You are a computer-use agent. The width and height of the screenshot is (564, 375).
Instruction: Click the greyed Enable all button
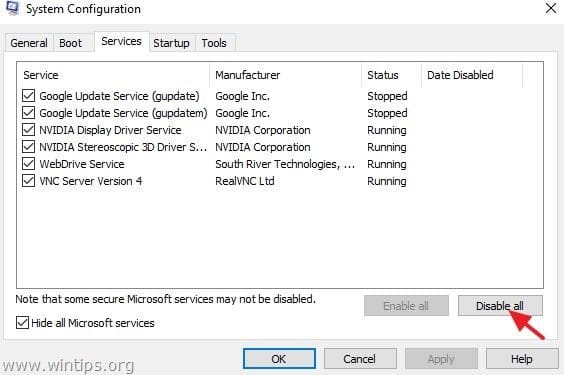(406, 306)
